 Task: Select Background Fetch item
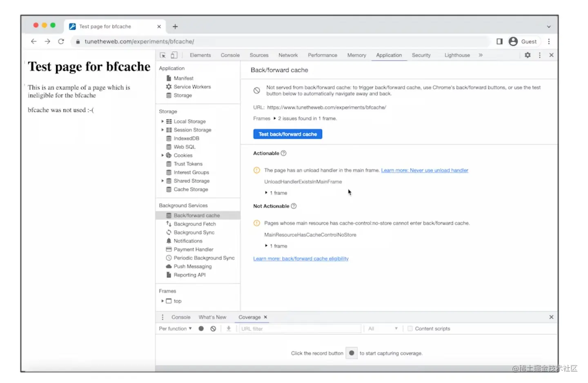pos(194,224)
